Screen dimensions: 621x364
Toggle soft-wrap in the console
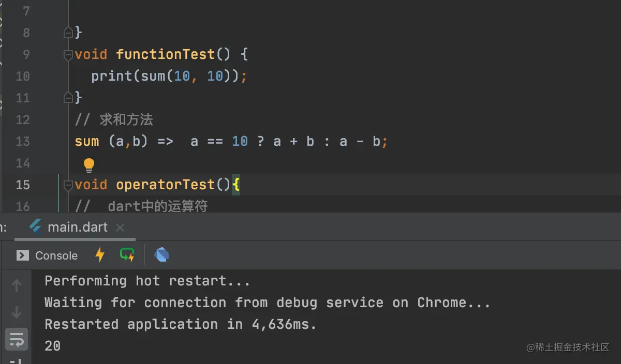coord(17,340)
